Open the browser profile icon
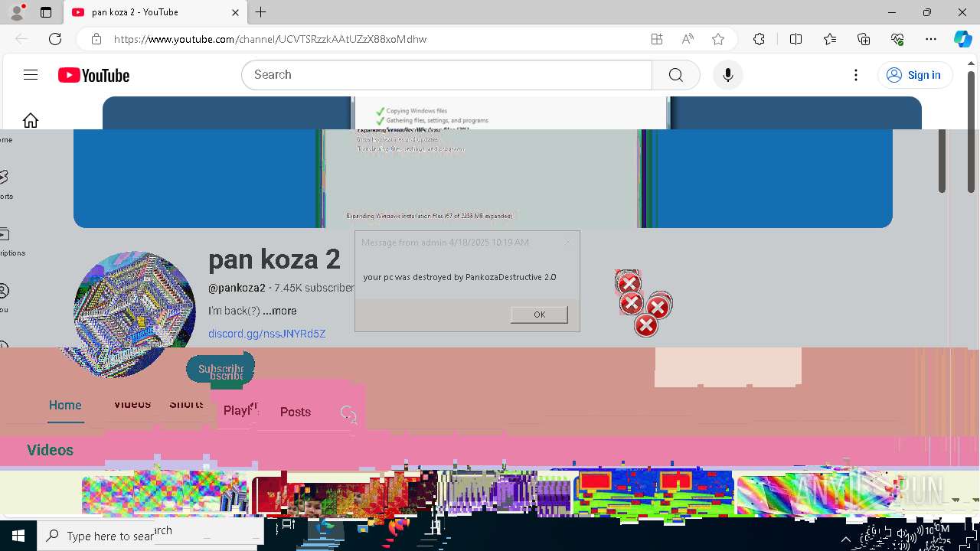This screenshot has height=551, width=980. [x=17, y=12]
